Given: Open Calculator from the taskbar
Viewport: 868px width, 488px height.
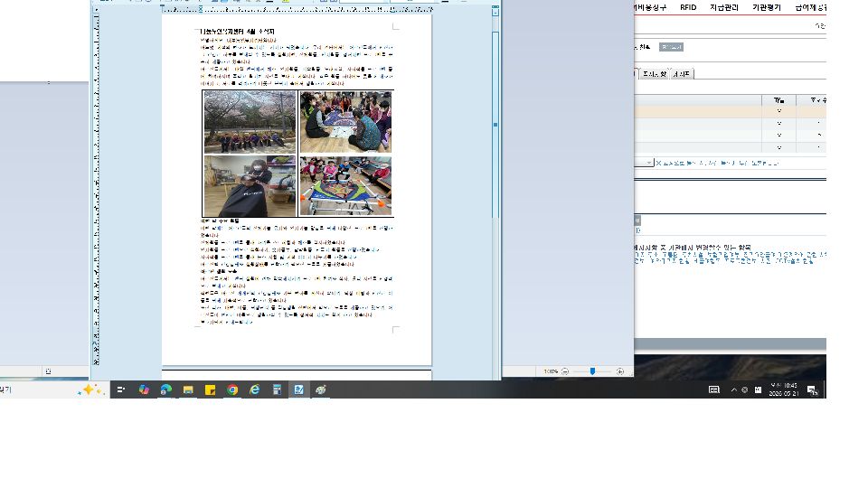Looking at the screenshot, I should pos(277,390).
